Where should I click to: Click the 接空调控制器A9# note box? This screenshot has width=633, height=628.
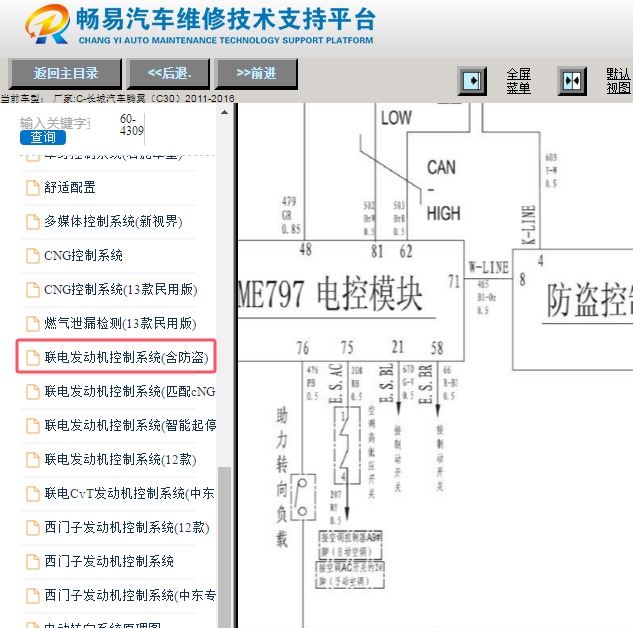350,544
